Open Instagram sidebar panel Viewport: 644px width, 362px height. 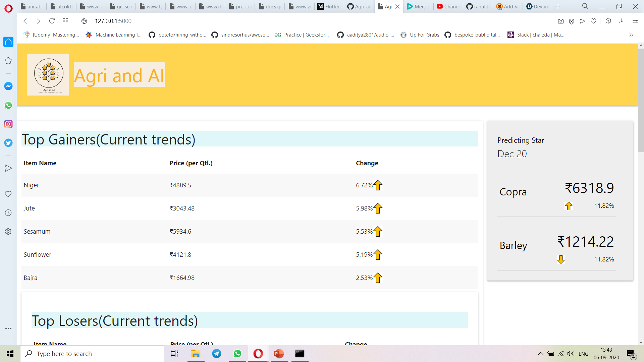click(8, 124)
